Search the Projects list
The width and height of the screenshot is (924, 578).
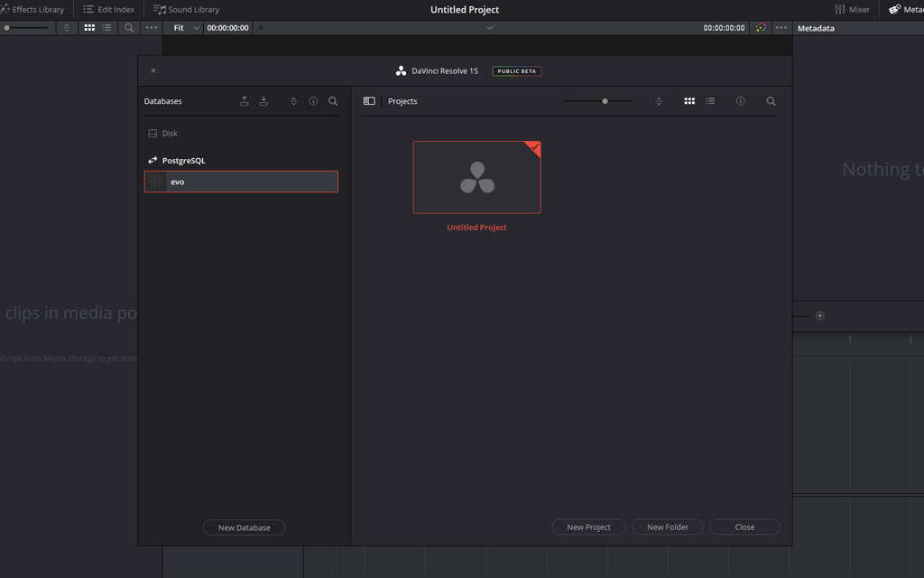pyautogui.click(x=771, y=101)
